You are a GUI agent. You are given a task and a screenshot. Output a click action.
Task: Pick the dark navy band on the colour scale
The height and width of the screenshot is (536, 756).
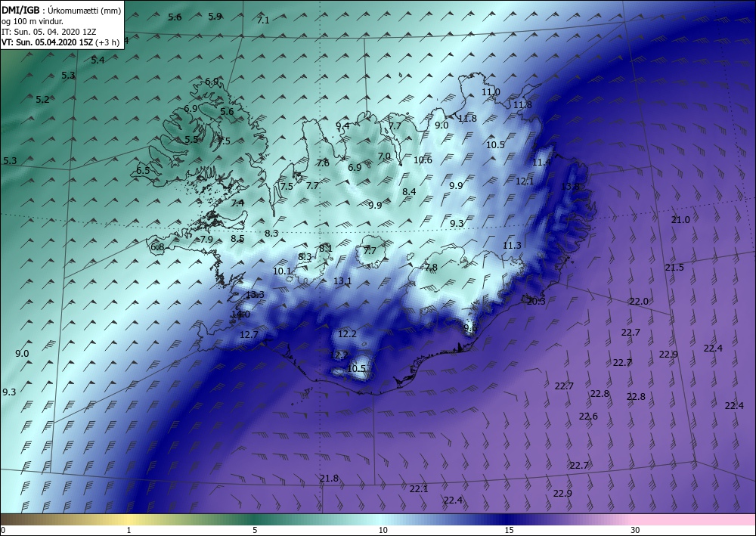(x=507, y=519)
